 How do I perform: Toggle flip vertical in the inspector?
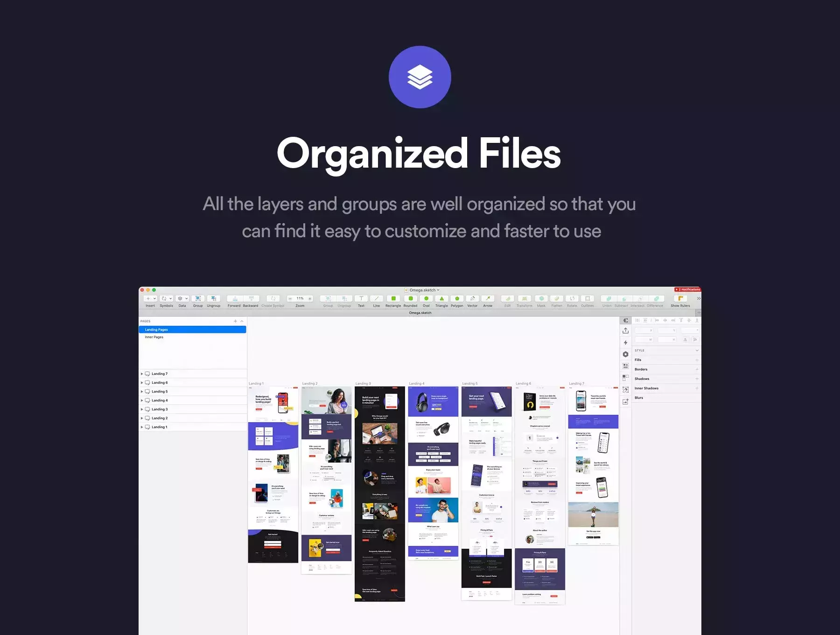(694, 339)
